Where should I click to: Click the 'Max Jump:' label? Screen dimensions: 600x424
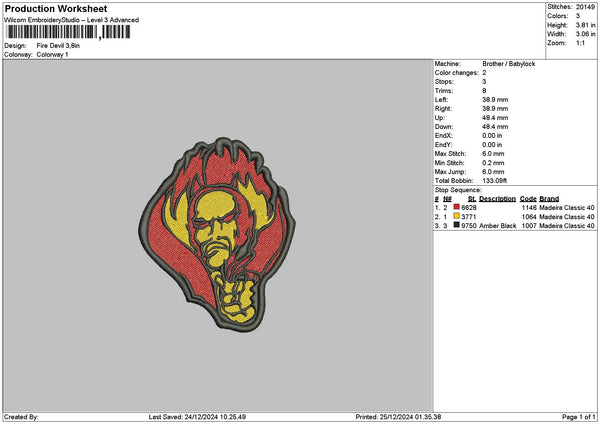[450, 172]
